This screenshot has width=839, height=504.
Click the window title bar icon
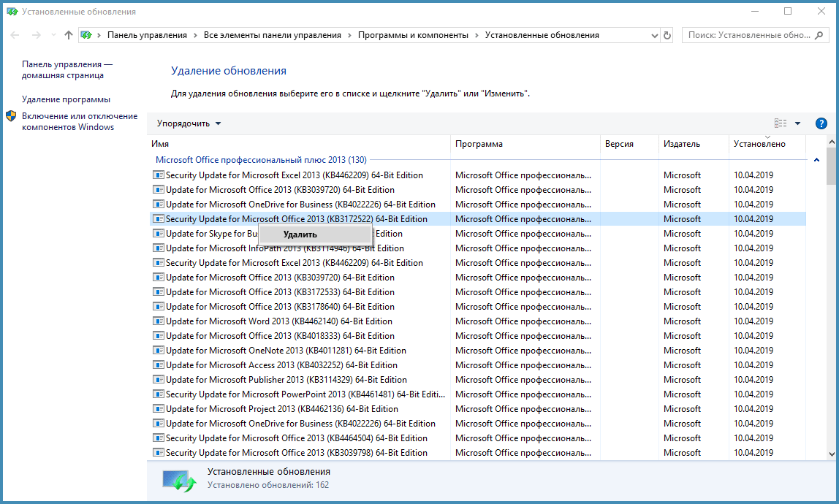click(x=12, y=11)
